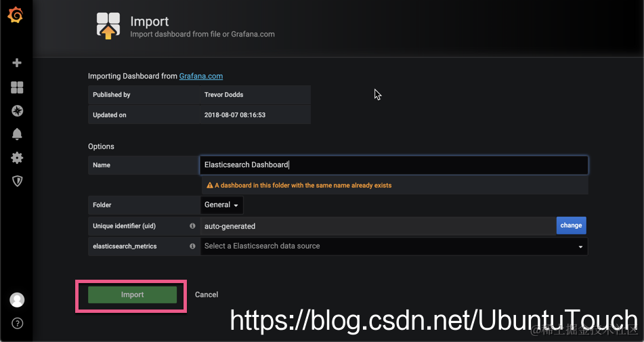Click the info icon beside elasticsearch_metrics
The image size is (644, 342).
[192, 247]
